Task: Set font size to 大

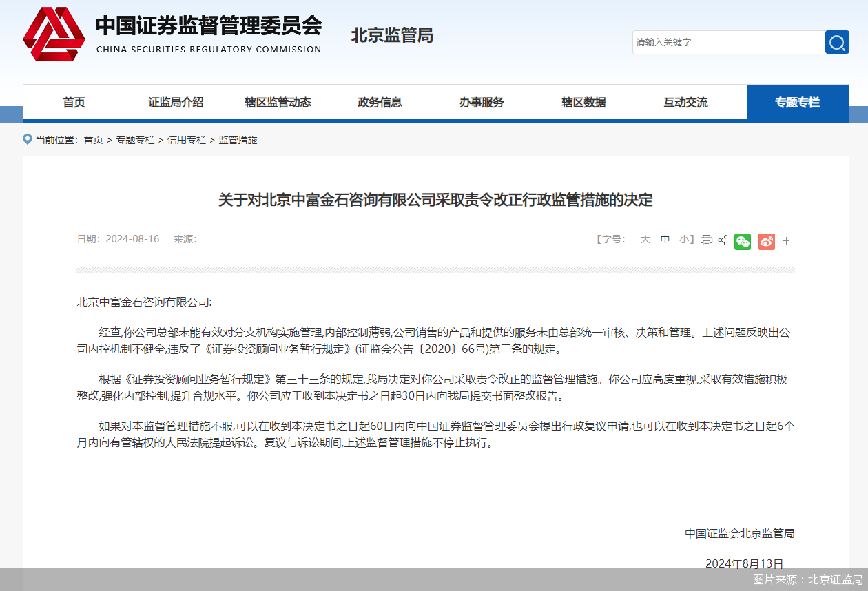Action: tap(645, 239)
